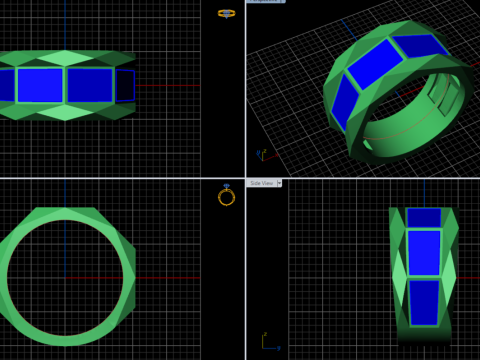
Task: Click the XYZ axis gizmo in perspective viewport
Action: [267, 155]
